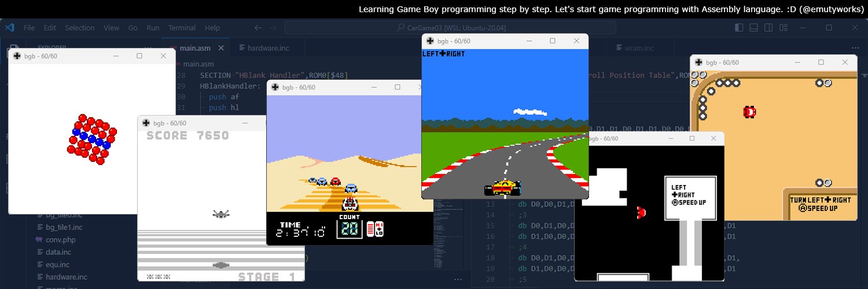Click the file icon beside bg_tile1.inc
The width and height of the screenshot is (868, 289).
[x=39, y=227]
